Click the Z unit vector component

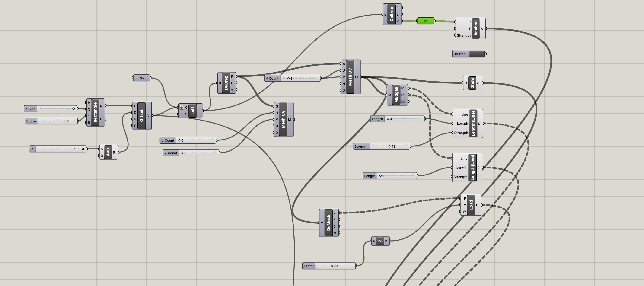pos(380,241)
